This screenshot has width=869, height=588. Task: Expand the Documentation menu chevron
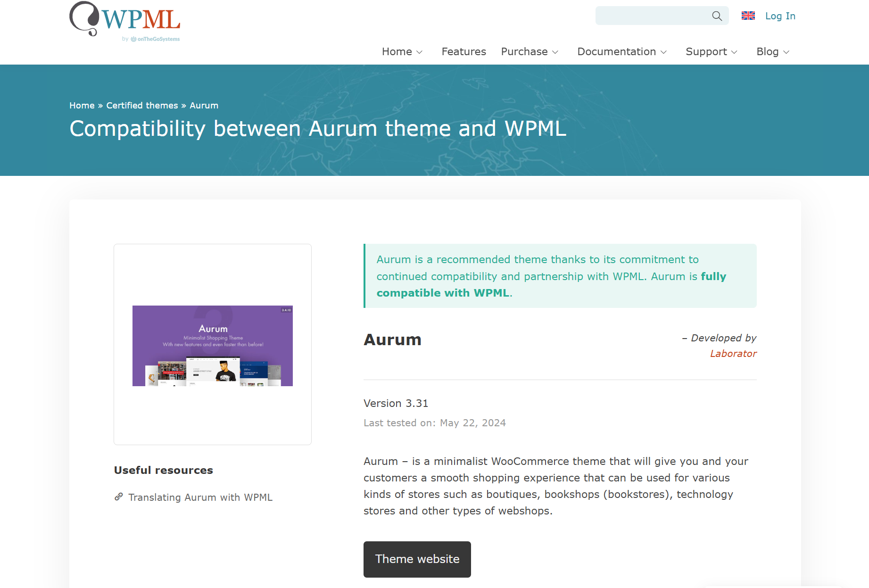(664, 52)
